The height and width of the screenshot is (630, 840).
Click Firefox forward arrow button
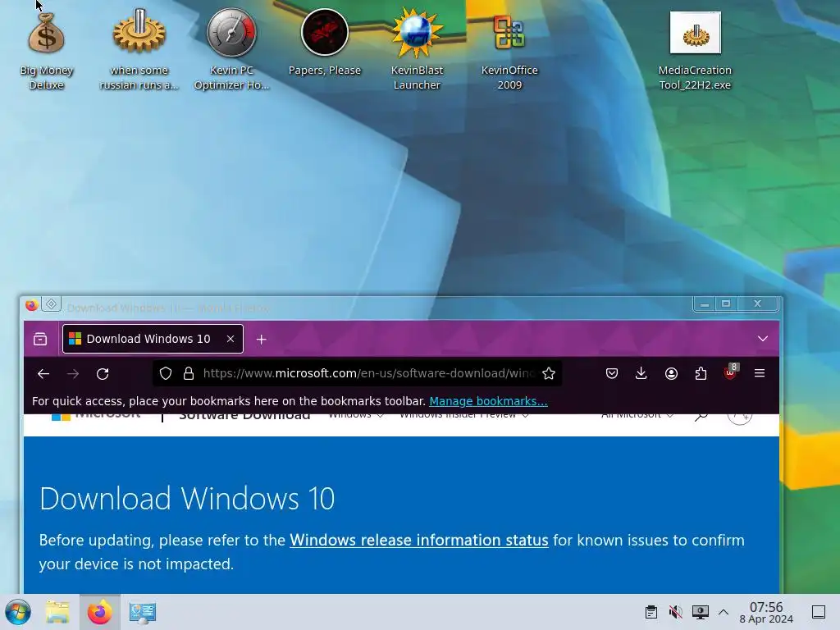click(73, 373)
